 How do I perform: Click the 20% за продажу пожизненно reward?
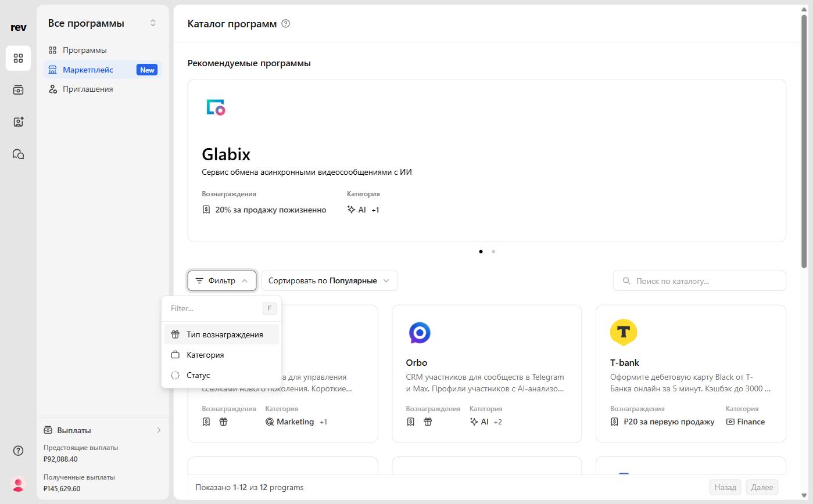(x=271, y=210)
